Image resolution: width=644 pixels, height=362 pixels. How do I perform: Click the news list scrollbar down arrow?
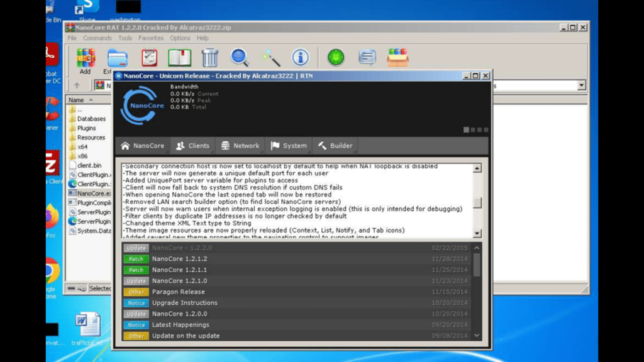tap(477, 336)
